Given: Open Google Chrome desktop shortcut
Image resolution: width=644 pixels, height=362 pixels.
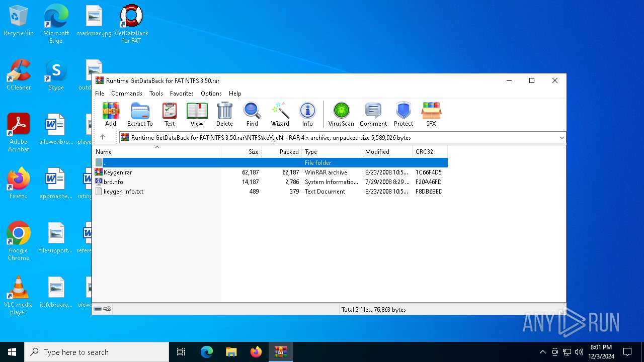Looking at the screenshot, I should click(x=19, y=241).
